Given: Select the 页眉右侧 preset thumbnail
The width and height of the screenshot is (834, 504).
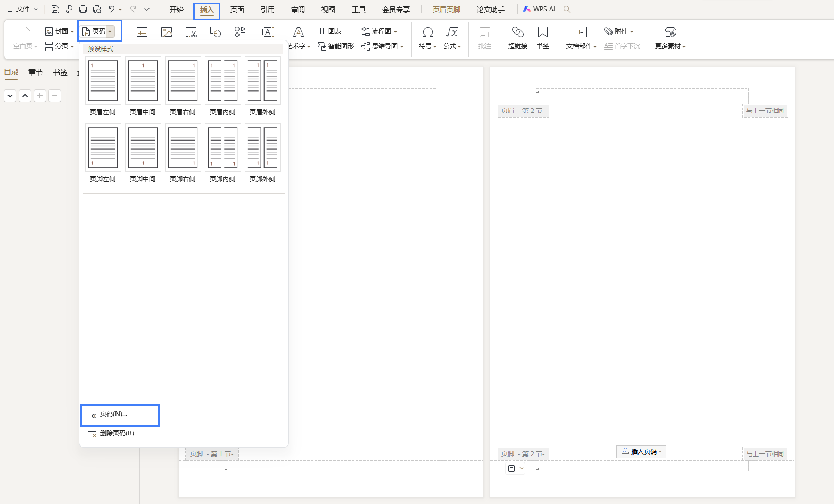Looking at the screenshot, I should click(183, 81).
